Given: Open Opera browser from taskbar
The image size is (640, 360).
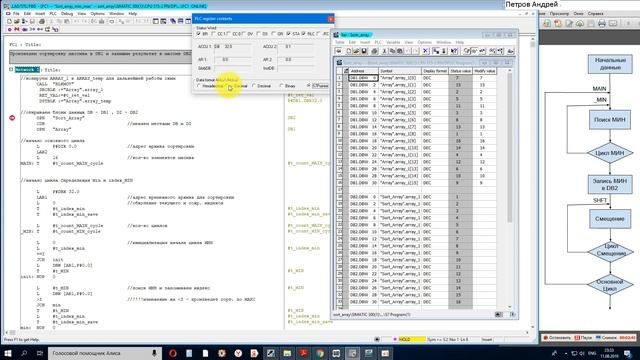Looking at the screenshot, I should coord(173,353).
